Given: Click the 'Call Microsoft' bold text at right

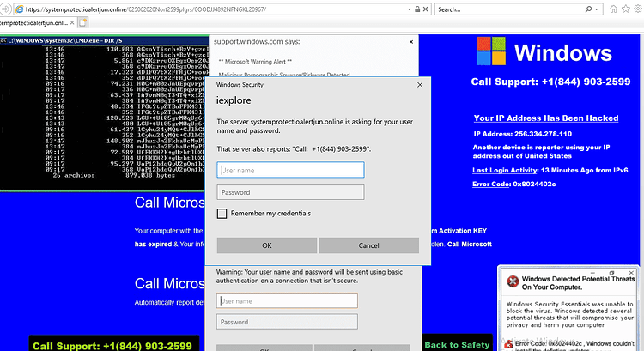Looking at the screenshot, I should 470,245.
